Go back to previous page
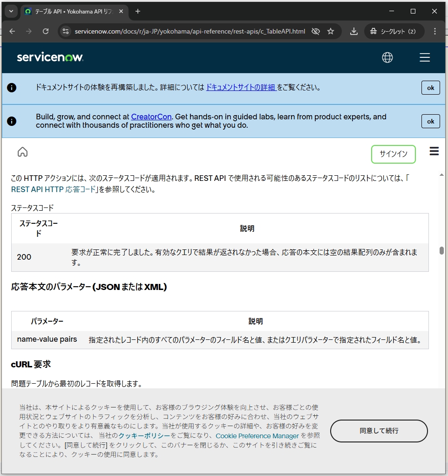 [x=12, y=31]
